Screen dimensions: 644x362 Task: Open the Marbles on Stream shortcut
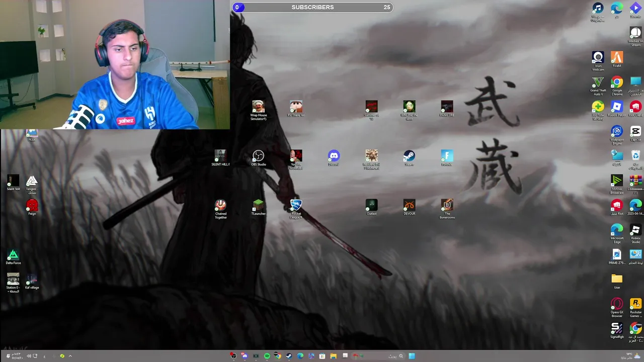coord(636,37)
